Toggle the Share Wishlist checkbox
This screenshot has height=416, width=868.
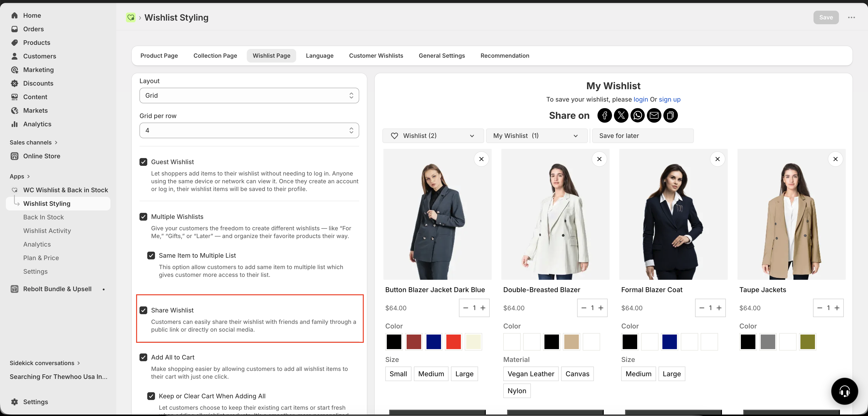tap(143, 310)
